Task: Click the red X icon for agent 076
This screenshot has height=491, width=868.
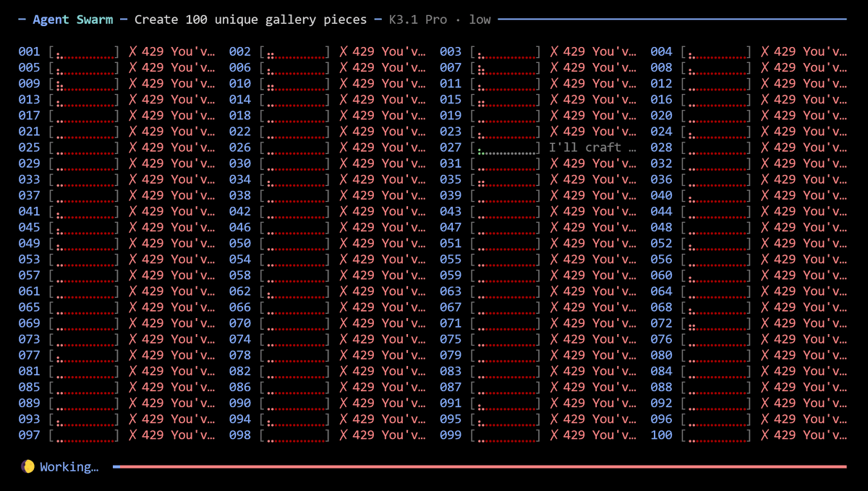Action: 765,339
